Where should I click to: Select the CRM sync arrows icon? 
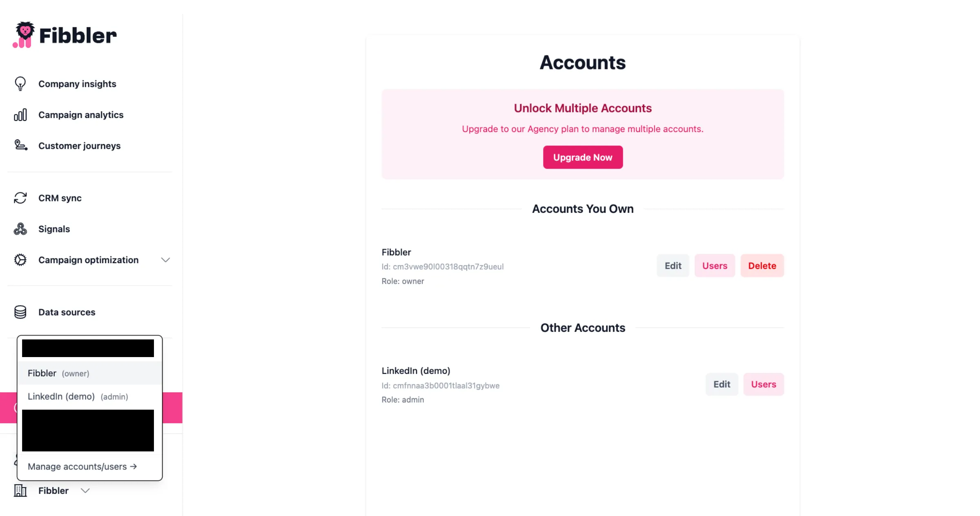tap(20, 198)
